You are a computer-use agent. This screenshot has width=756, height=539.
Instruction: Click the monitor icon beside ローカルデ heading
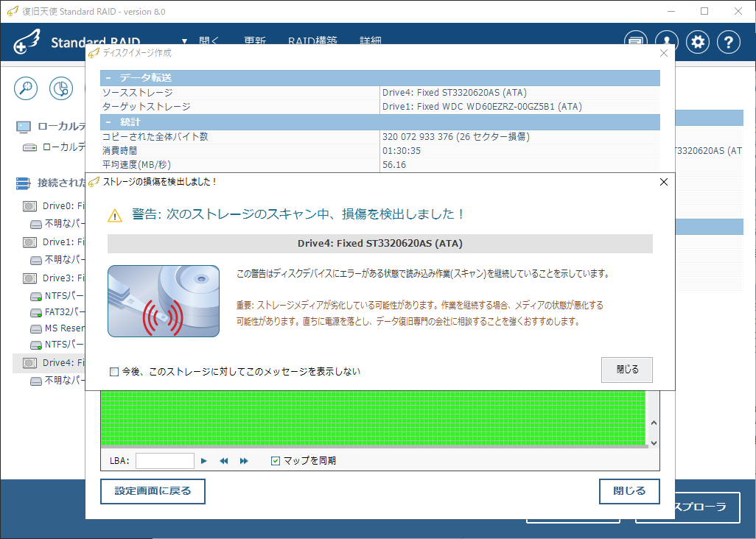[24, 127]
